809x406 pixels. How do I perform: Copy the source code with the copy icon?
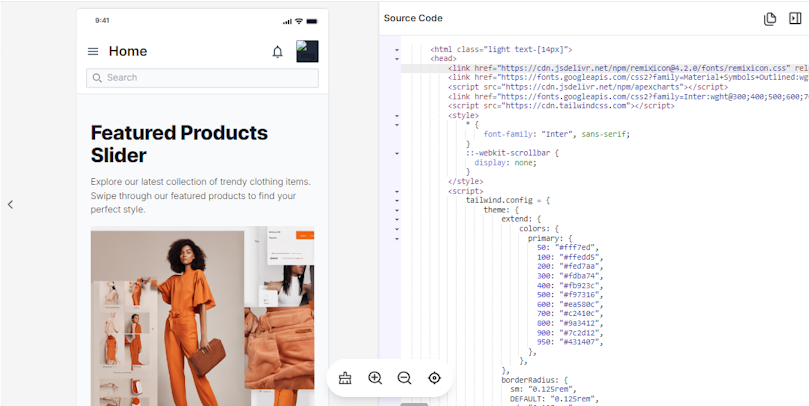click(x=770, y=19)
